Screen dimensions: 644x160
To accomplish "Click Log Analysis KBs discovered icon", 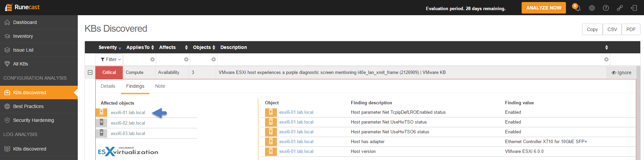I will click(7, 149).
